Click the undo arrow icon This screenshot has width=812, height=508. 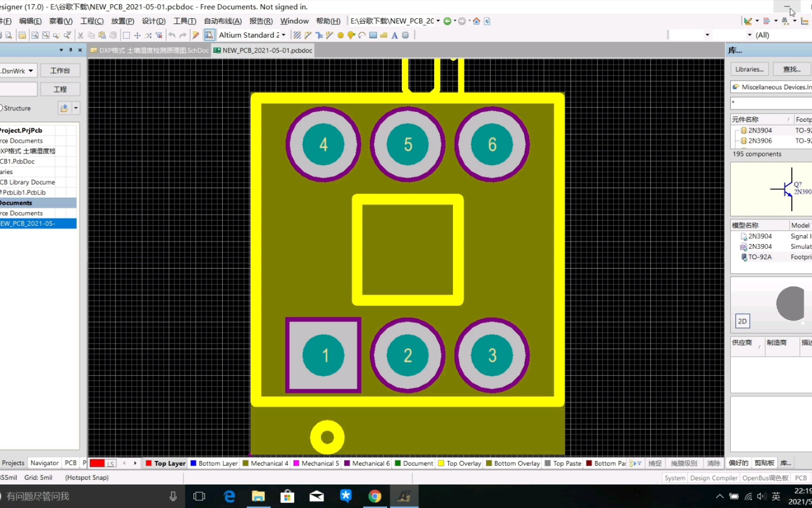[172, 35]
